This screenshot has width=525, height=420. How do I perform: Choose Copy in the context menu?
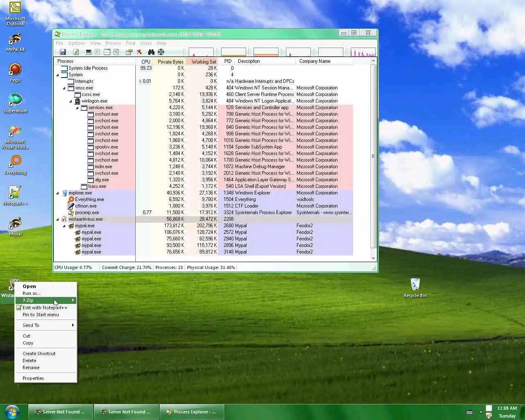tap(46, 343)
